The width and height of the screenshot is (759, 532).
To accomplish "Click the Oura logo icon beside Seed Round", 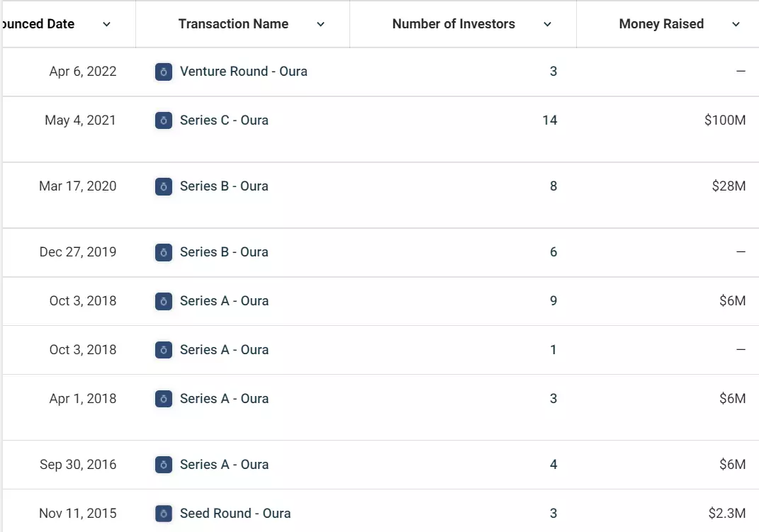I will pos(164,514).
